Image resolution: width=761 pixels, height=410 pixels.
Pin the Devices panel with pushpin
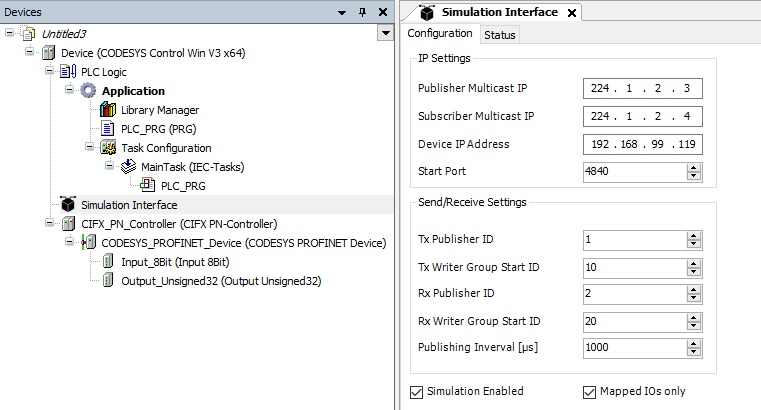coord(362,12)
